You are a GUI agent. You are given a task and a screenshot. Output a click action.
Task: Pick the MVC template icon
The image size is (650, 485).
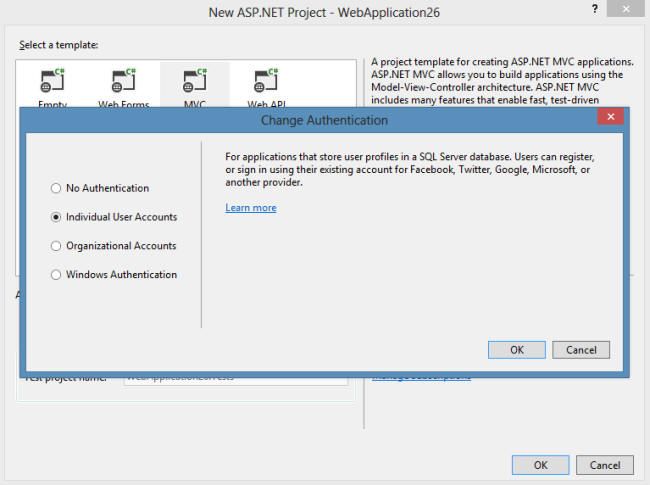[195, 81]
